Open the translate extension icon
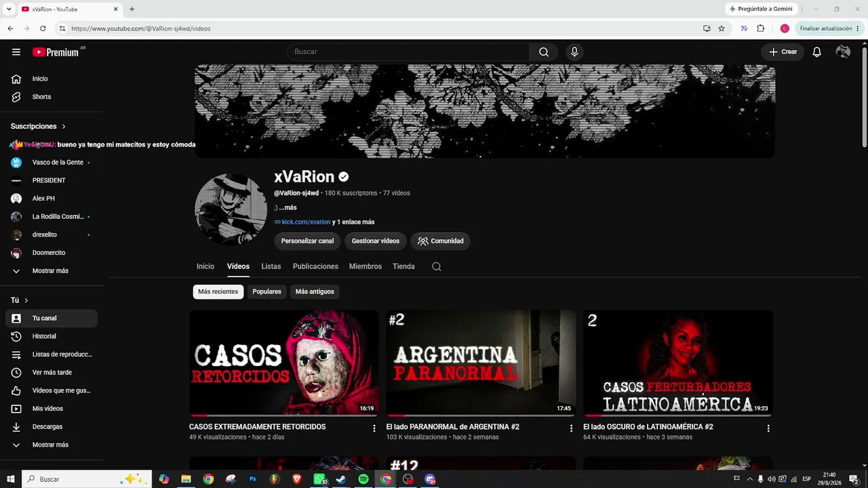 tap(744, 28)
